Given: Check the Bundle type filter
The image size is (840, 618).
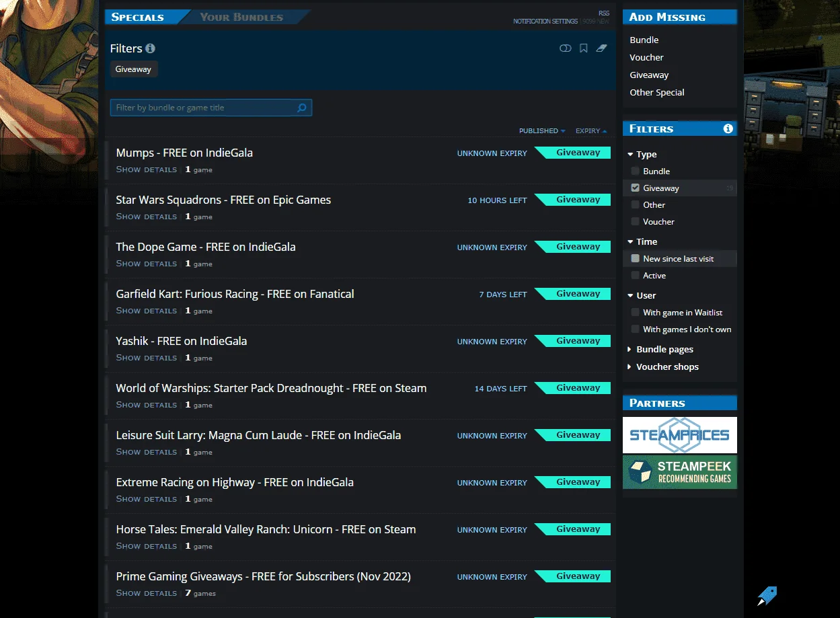Looking at the screenshot, I should pos(635,171).
